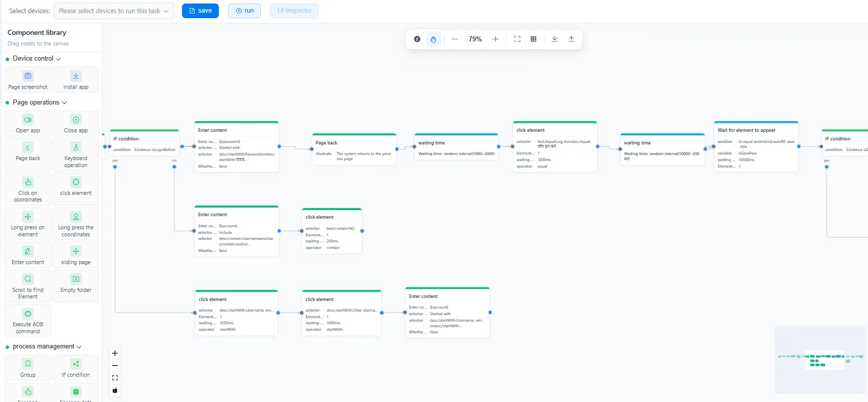The height and width of the screenshot is (402, 868).
Task: Click the upload/export arrow icon
Action: (571, 39)
